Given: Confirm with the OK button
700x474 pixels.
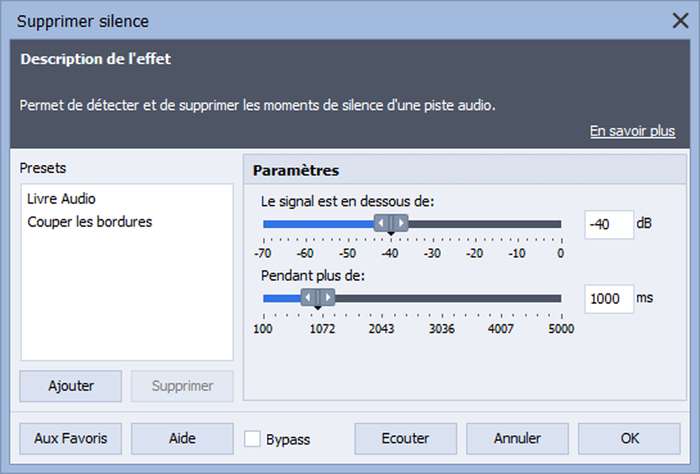Looking at the screenshot, I should point(629,439).
